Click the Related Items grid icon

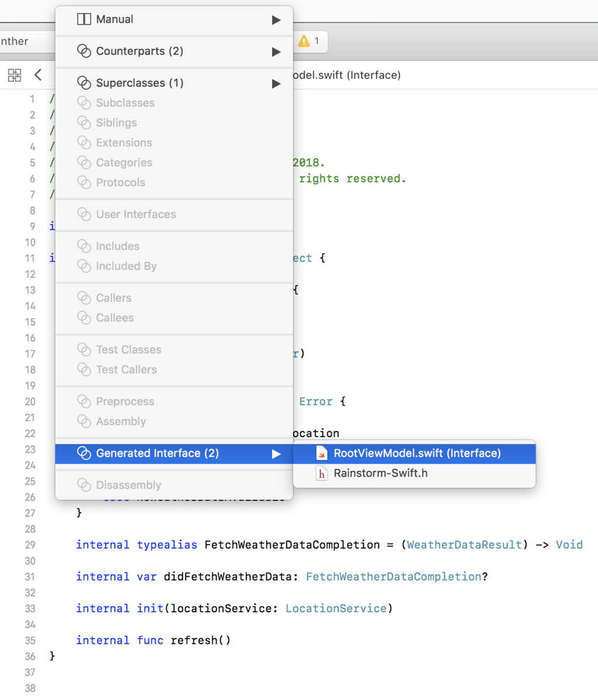pyautogui.click(x=15, y=75)
